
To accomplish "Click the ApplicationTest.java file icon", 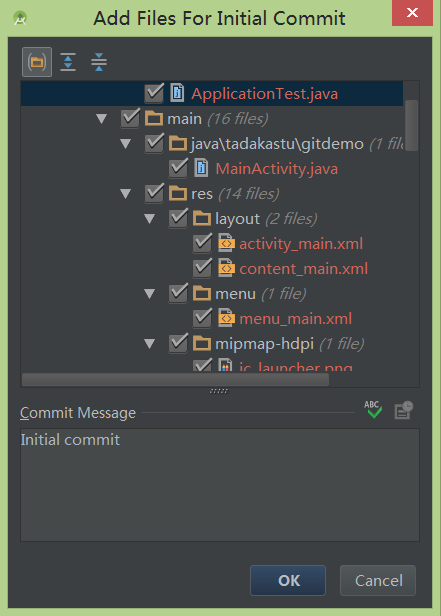I will point(177,93).
